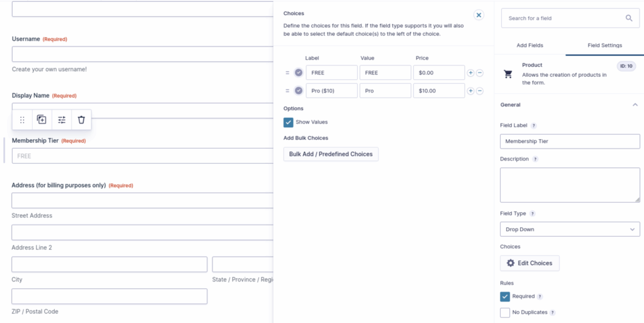The height and width of the screenshot is (323, 644).
Task: Remove the Pro ($10) choice row
Action: pos(480,91)
